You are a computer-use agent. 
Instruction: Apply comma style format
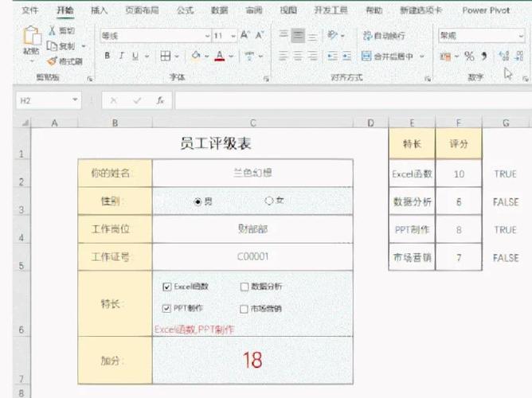(484, 56)
